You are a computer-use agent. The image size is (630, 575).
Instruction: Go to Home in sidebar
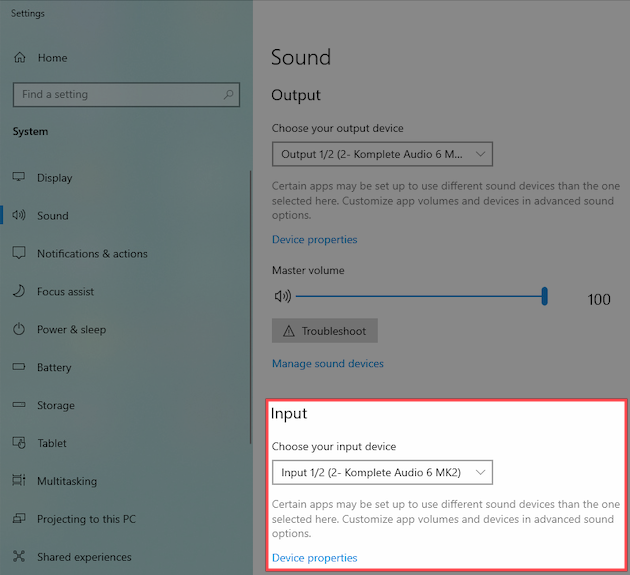coord(52,58)
